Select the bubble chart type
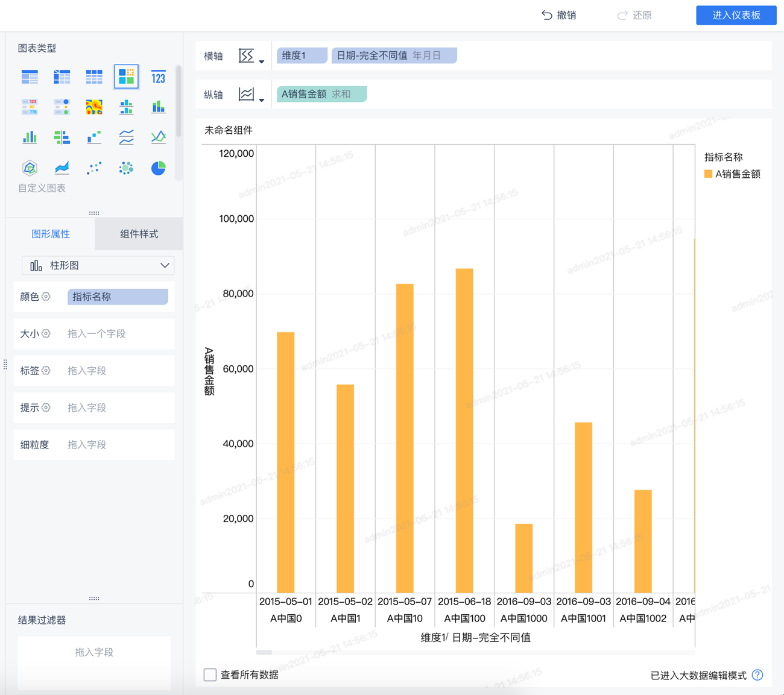Image resolution: width=784 pixels, height=695 pixels. pos(127,168)
